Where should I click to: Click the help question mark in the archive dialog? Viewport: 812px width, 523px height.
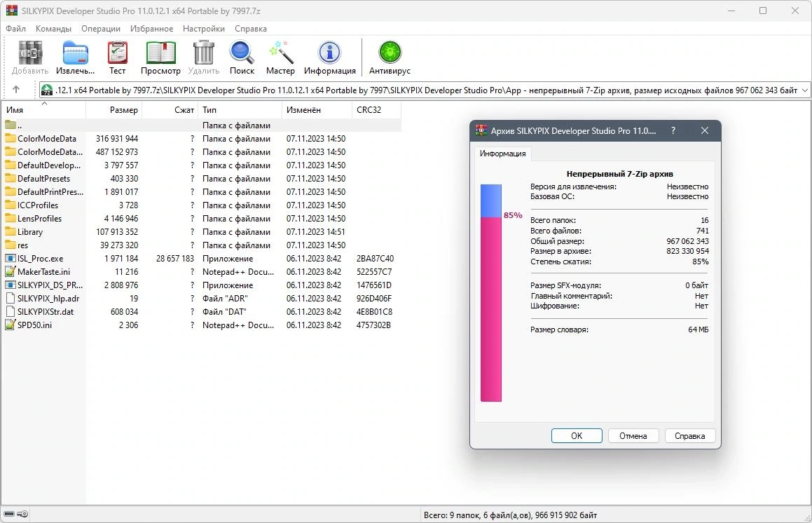coord(673,130)
